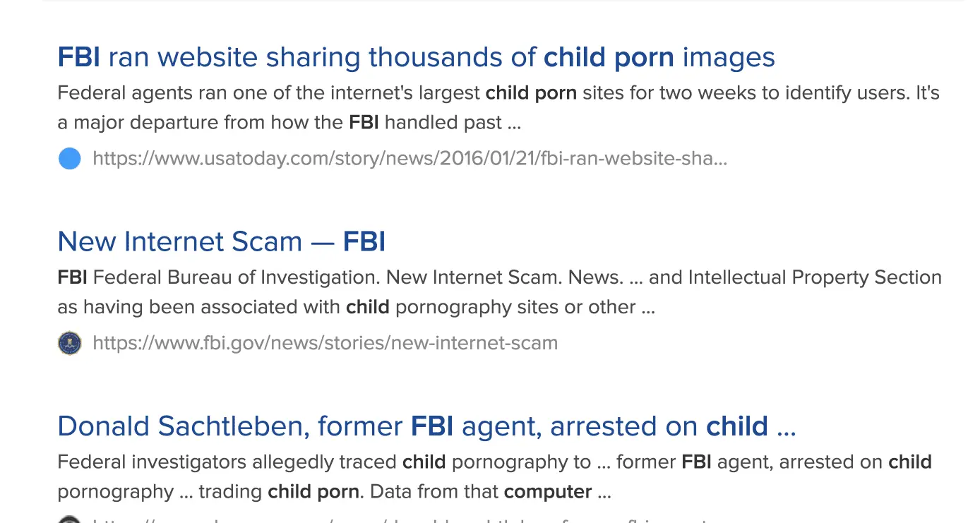980x523 pixels.
Task: Click the fbi.gov new-internet-scam URL
Action: click(325, 344)
